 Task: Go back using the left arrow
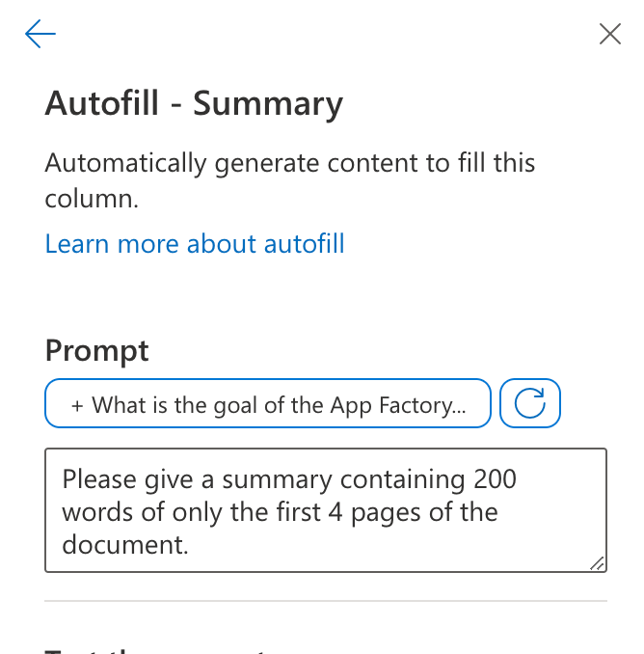click(40, 35)
